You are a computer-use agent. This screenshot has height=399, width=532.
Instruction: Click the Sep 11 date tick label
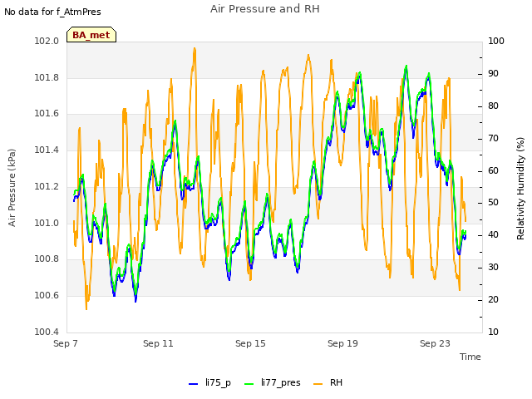[x=158, y=343]
